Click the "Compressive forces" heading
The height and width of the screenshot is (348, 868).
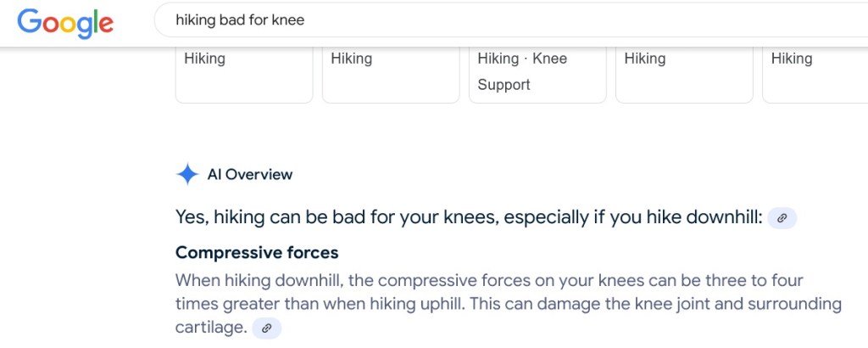257,252
